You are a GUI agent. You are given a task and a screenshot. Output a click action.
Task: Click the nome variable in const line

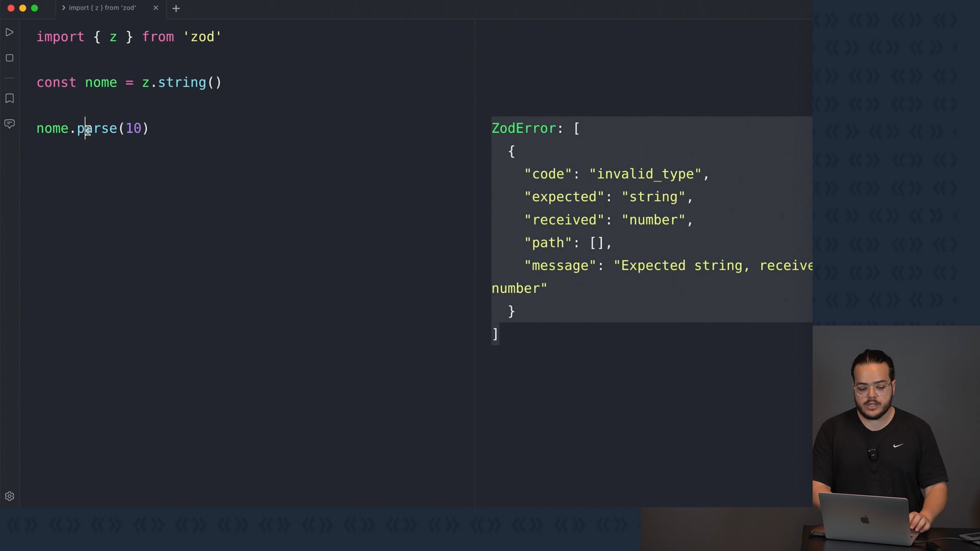tap(101, 83)
